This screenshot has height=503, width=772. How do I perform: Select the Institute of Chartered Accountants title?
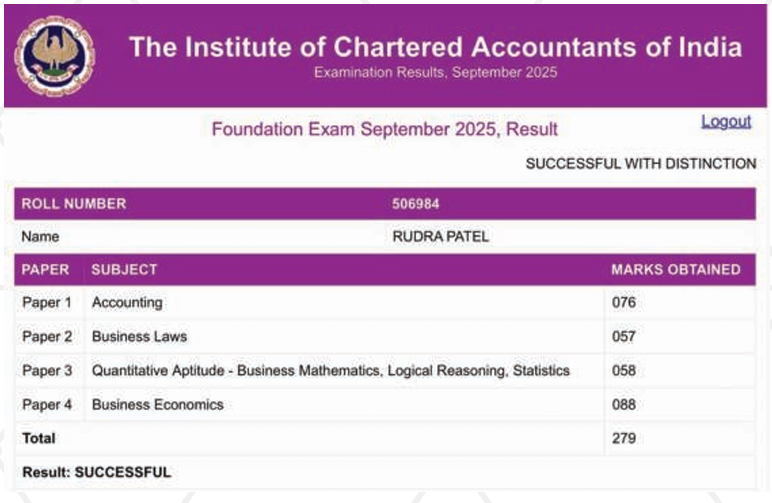435,47
